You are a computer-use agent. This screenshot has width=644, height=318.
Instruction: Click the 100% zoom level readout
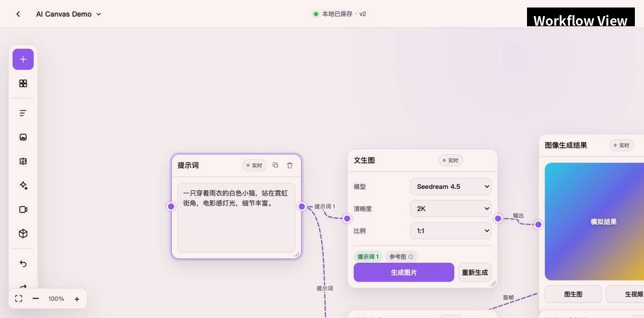point(56,299)
